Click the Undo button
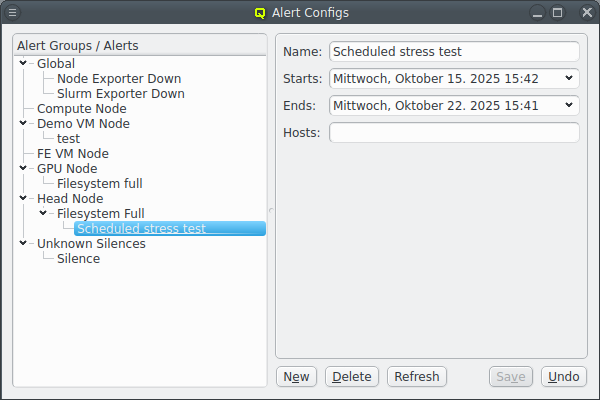The height and width of the screenshot is (400, 600). 564,377
